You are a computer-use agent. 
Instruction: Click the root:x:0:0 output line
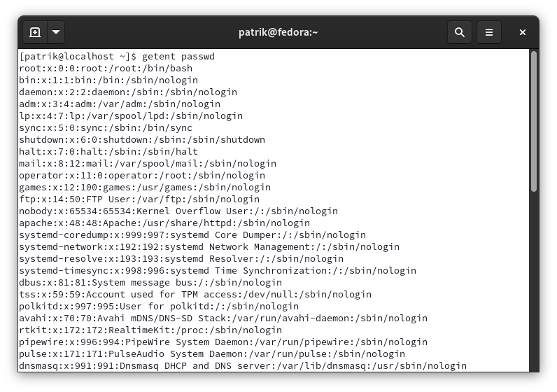(x=106, y=68)
